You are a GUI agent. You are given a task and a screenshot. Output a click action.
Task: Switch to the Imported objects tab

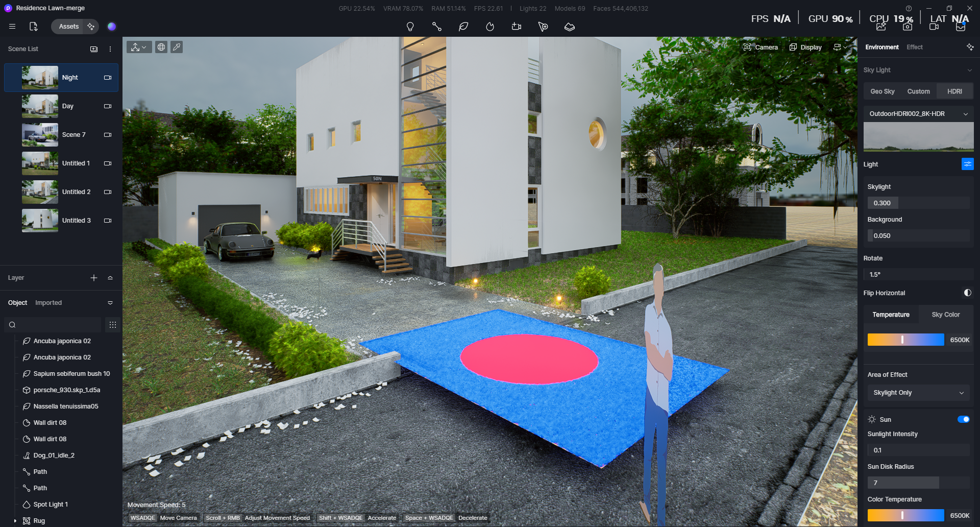pyautogui.click(x=48, y=303)
